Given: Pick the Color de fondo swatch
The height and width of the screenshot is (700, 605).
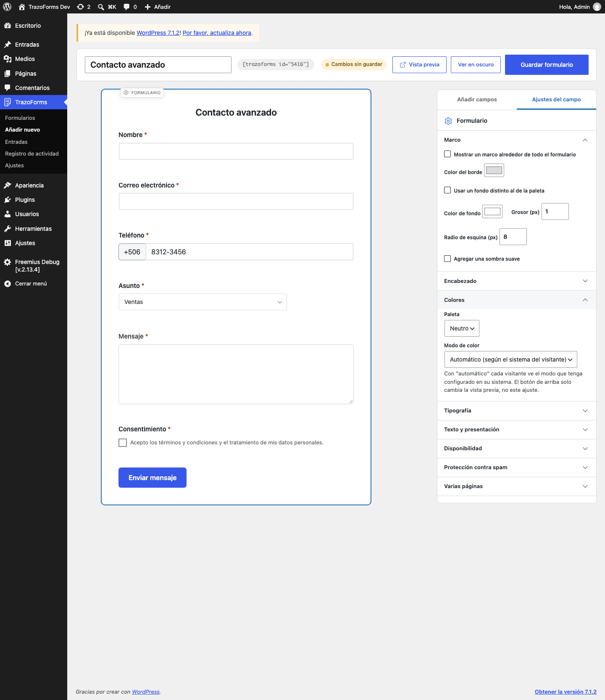Looking at the screenshot, I should point(492,211).
